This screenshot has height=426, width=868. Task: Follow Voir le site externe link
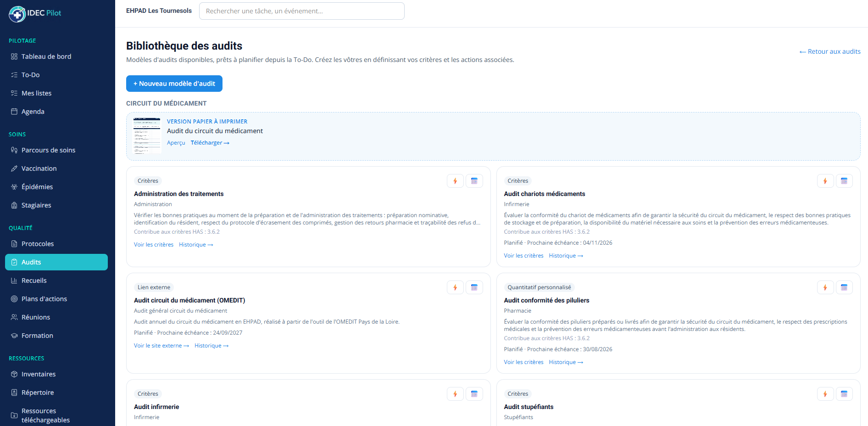click(161, 346)
